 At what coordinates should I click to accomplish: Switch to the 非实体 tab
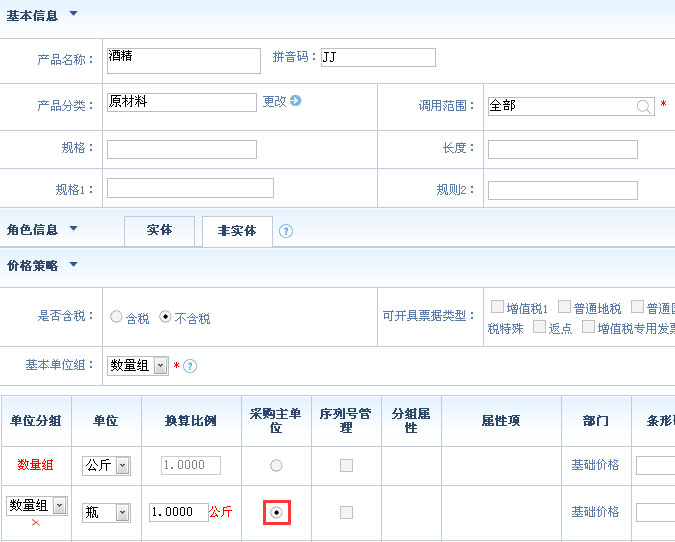tap(236, 231)
